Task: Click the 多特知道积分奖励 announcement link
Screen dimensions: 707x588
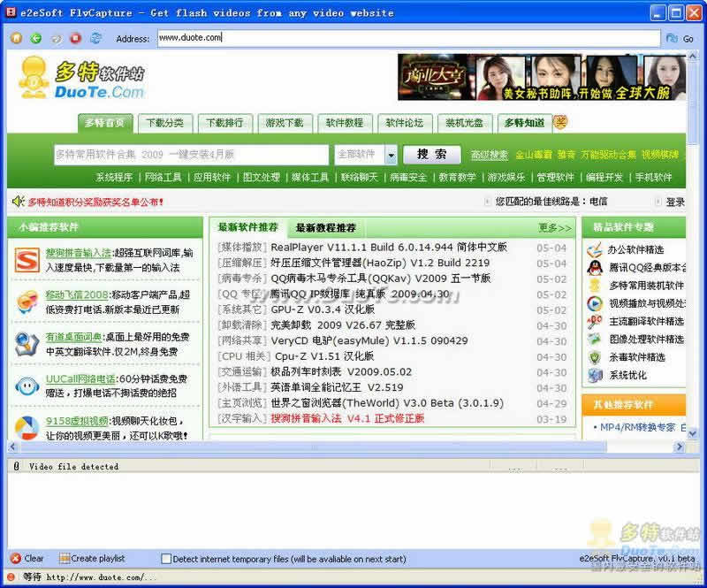Action: click(95, 202)
